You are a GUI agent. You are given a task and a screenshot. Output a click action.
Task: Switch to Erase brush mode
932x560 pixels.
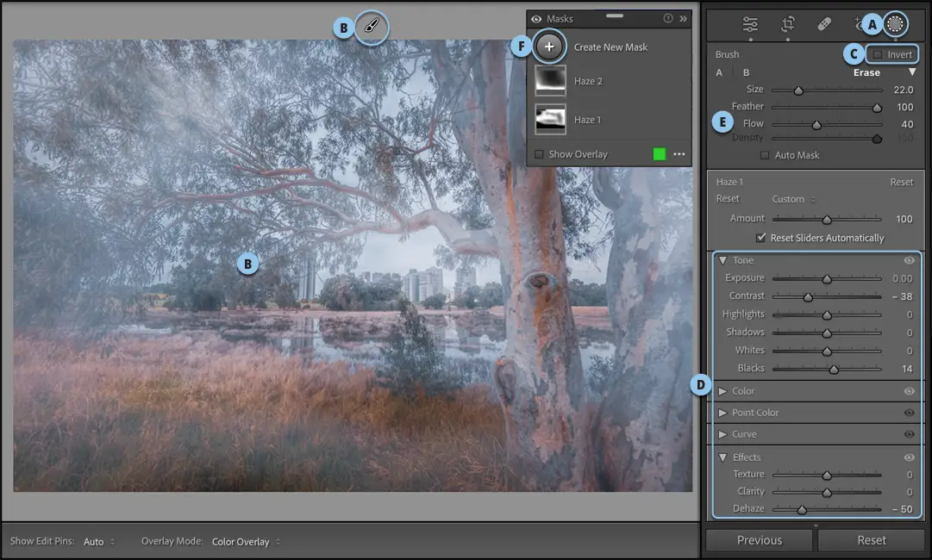tap(866, 72)
